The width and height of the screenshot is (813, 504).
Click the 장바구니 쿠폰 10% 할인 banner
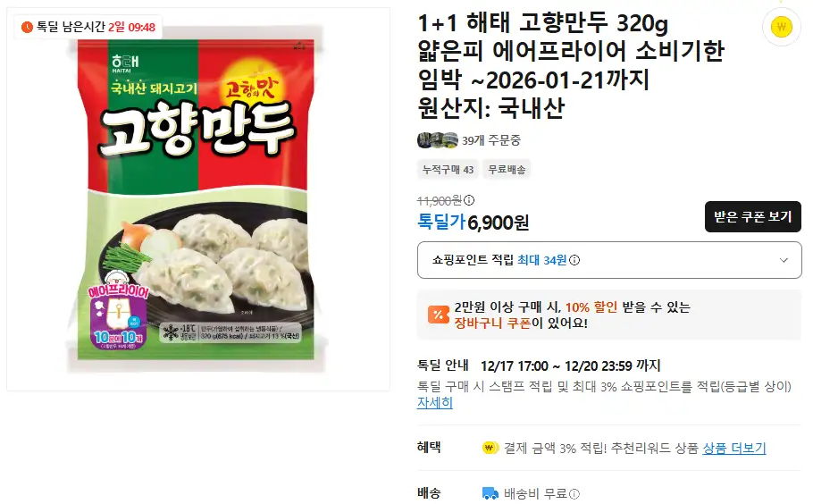point(609,315)
